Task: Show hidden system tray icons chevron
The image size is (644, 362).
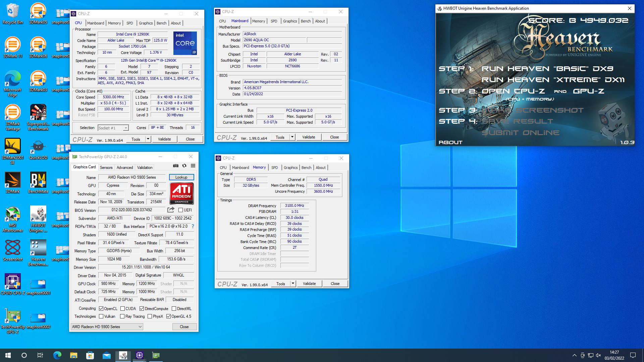Action: coord(575,355)
